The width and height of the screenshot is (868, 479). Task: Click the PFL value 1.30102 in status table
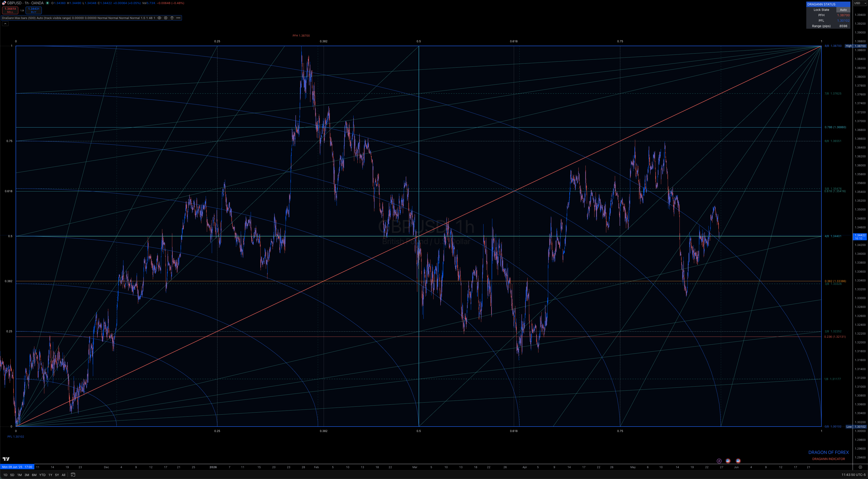tap(843, 21)
